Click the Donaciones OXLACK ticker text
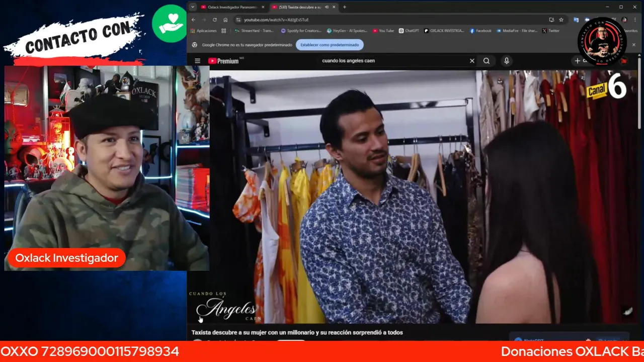Viewport: 644px width, 362px height. coord(573,351)
